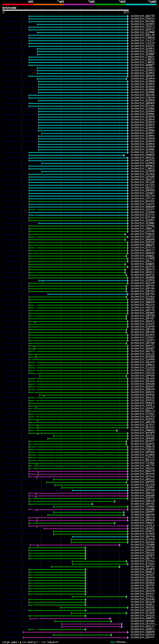
Task: Select hit label UniRef100_Q39287
Action: (x=142, y=46)
